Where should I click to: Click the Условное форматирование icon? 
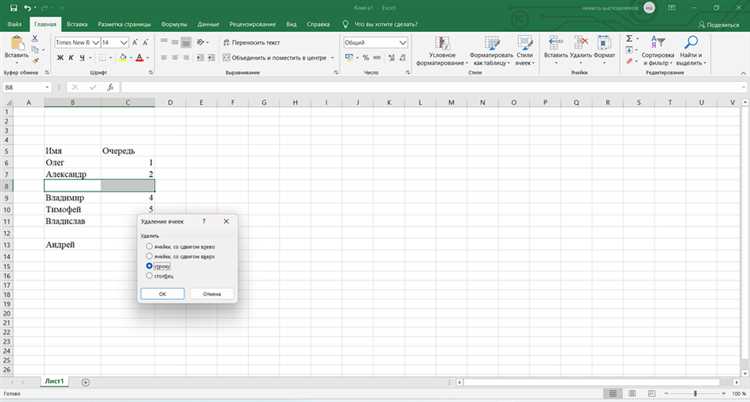click(443, 43)
